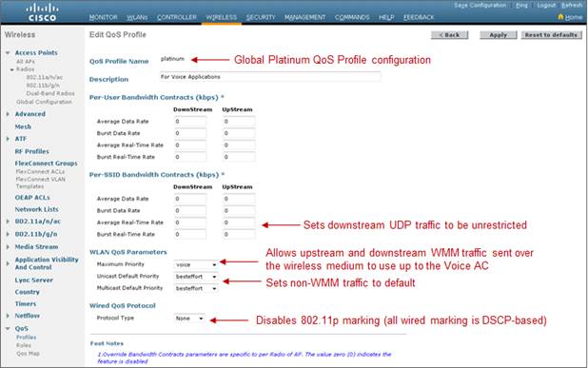Open FlexConnect ACLs sidebar item
The image size is (588, 368).
click(x=40, y=171)
